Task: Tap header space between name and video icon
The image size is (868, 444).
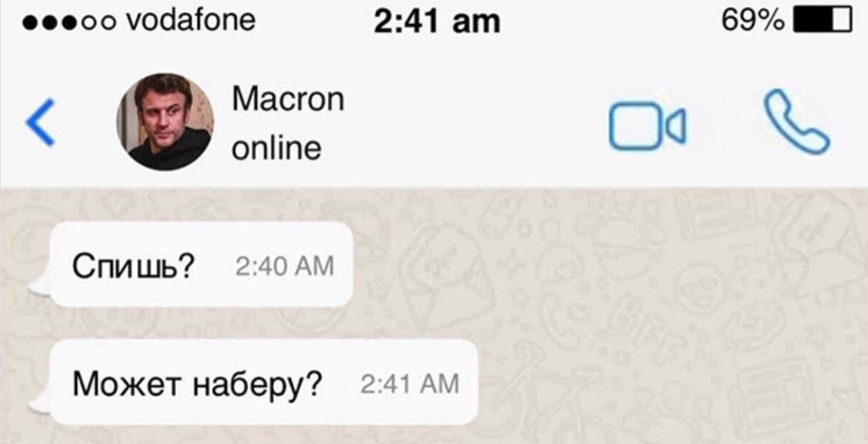Action: [x=476, y=123]
